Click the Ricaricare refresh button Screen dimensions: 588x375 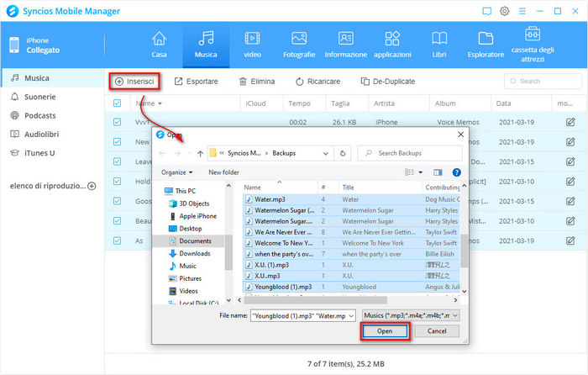[x=318, y=82]
